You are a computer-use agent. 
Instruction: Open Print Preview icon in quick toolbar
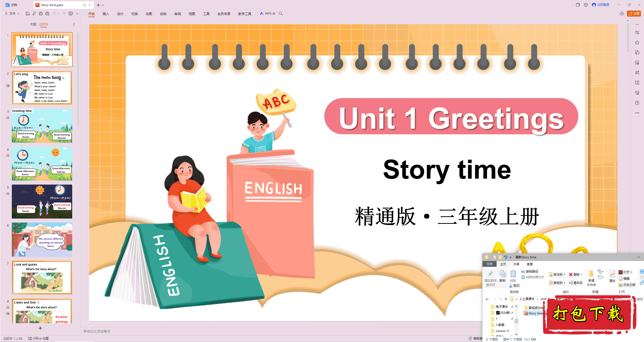pos(47,14)
